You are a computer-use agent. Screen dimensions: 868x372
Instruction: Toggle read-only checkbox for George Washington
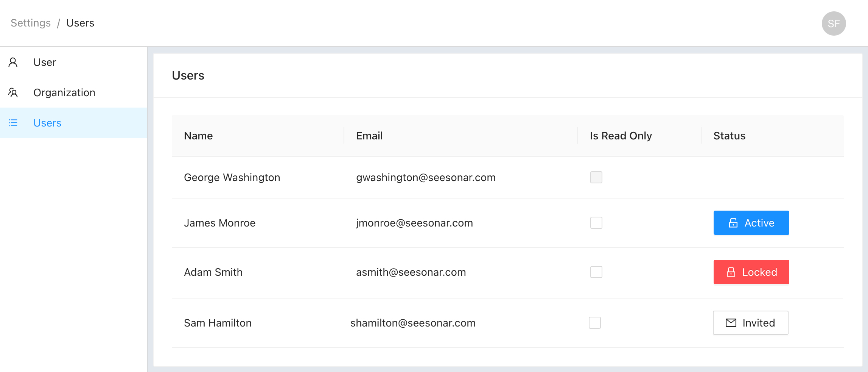pyautogui.click(x=596, y=177)
